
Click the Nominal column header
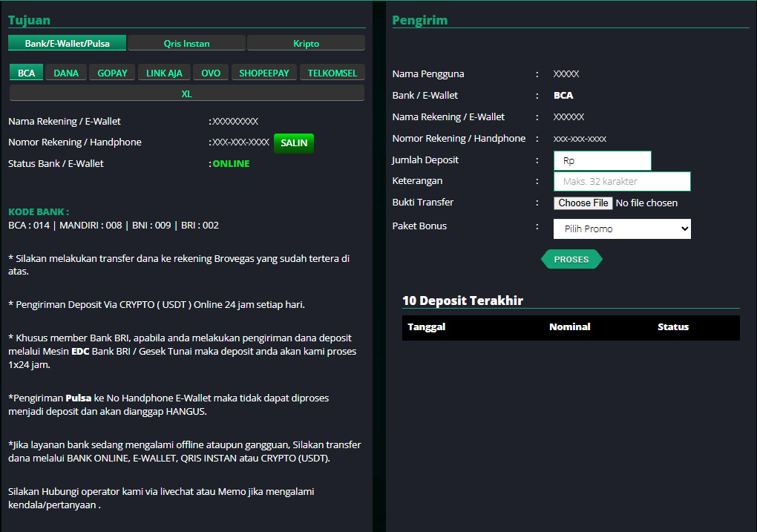click(x=570, y=326)
